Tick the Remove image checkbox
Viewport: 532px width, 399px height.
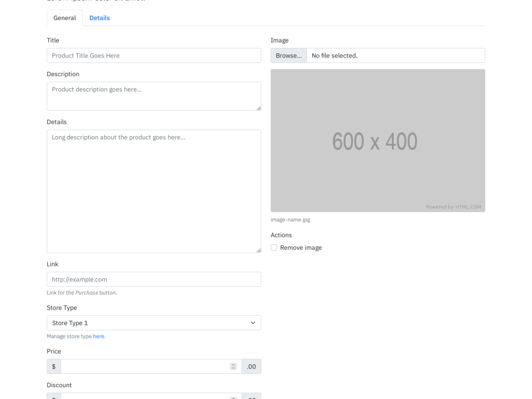coord(274,248)
